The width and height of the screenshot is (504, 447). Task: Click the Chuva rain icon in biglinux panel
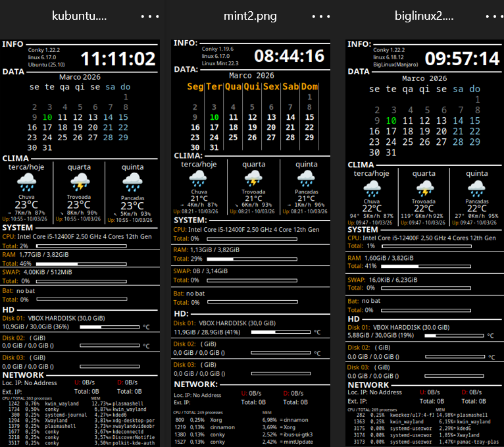pyautogui.click(x=372, y=188)
